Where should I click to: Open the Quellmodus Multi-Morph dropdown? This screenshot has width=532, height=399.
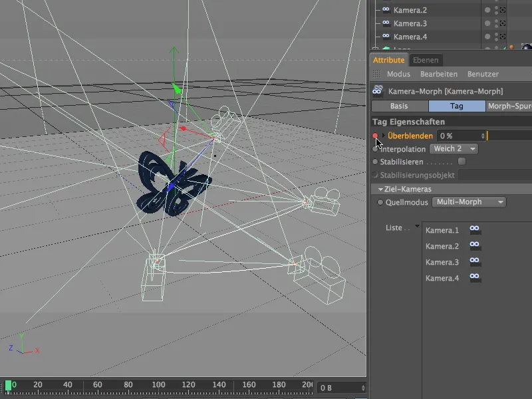[x=469, y=202]
